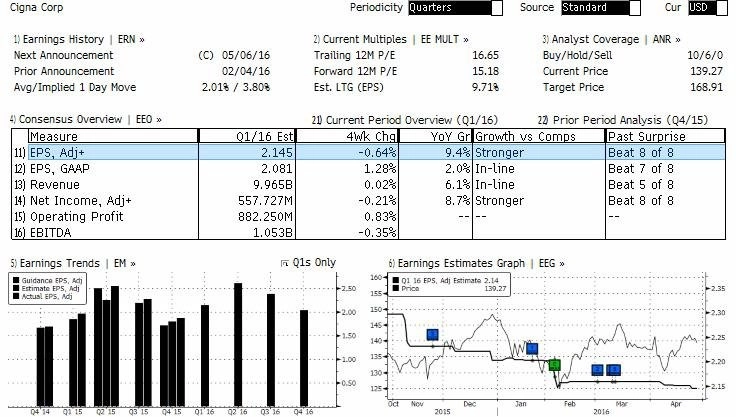This screenshot has height=417, width=736.
Task: Select the Operating Profit measure row
Action: (368, 216)
